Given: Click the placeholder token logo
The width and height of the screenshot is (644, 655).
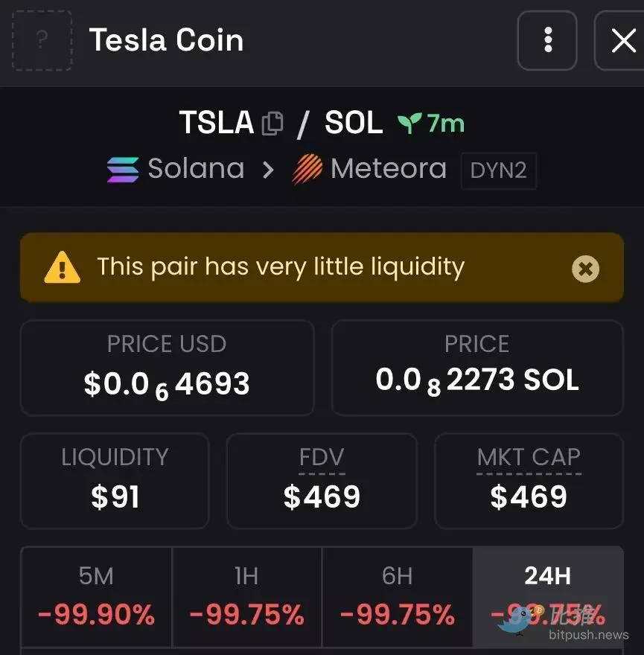Looking at the screenshot, I should tap(42, 40).
